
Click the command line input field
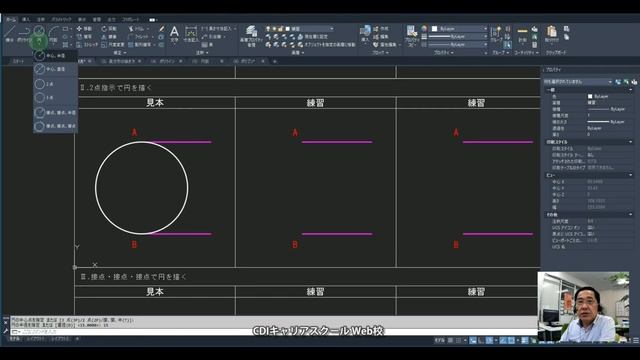point(273,331)
